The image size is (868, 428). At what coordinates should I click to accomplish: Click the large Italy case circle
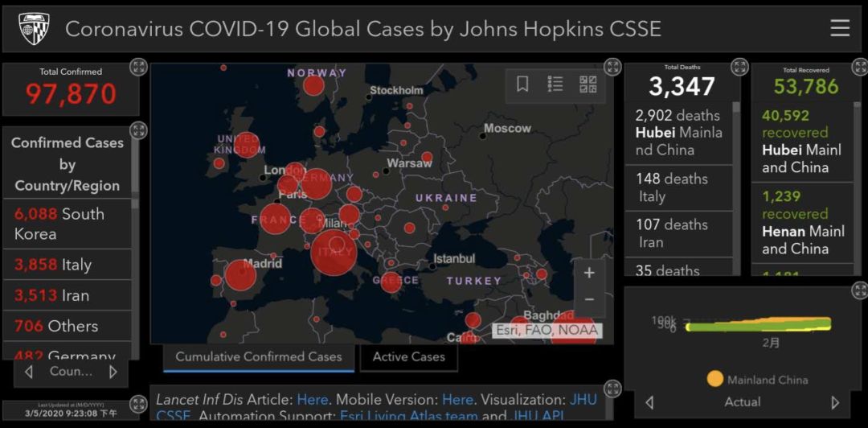point(334,253)
